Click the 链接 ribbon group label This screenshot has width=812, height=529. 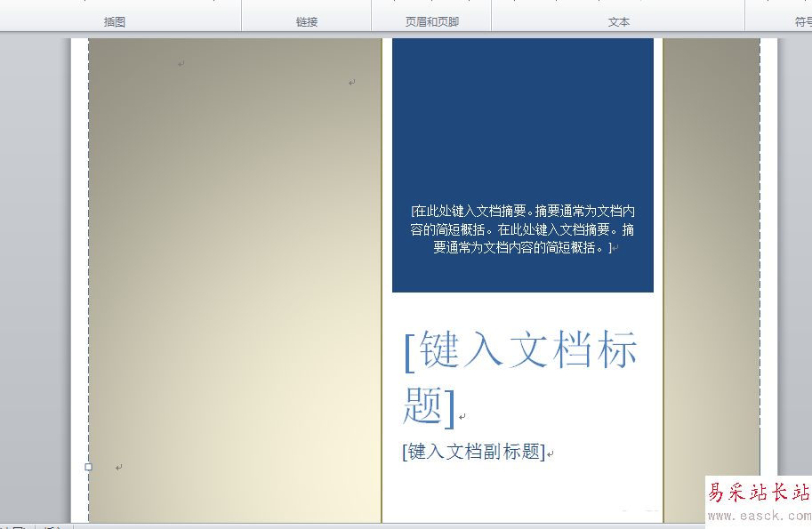point(307,21)
